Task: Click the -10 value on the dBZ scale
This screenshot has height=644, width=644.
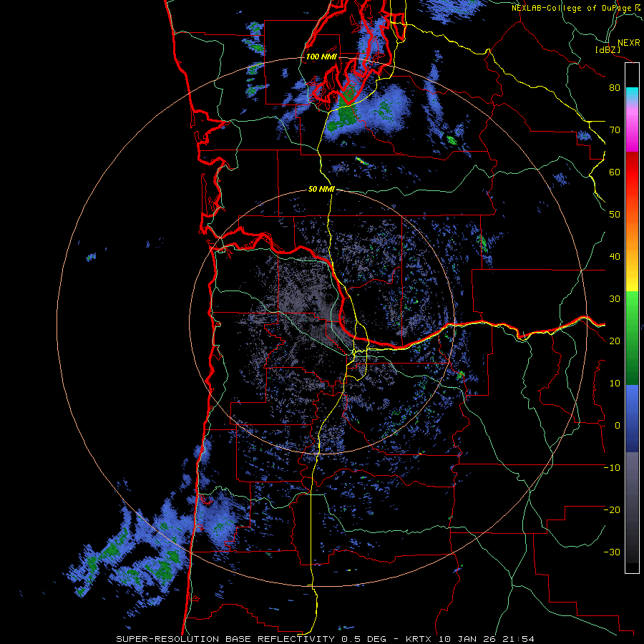Action: click(612, 468)
